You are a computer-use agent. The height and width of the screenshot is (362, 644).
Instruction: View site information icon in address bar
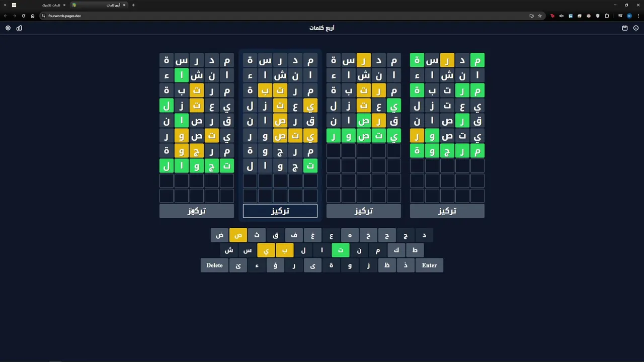click(x=43, y=16)
